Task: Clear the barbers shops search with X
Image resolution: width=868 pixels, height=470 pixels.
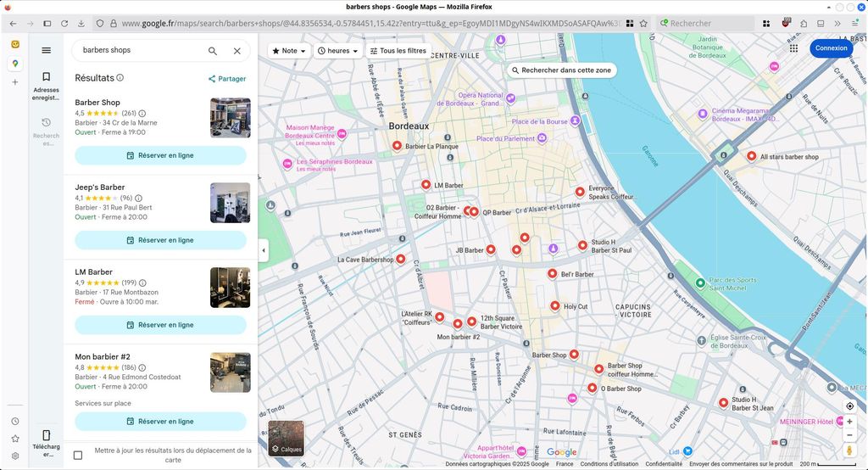Action: (x=237, y=51)
